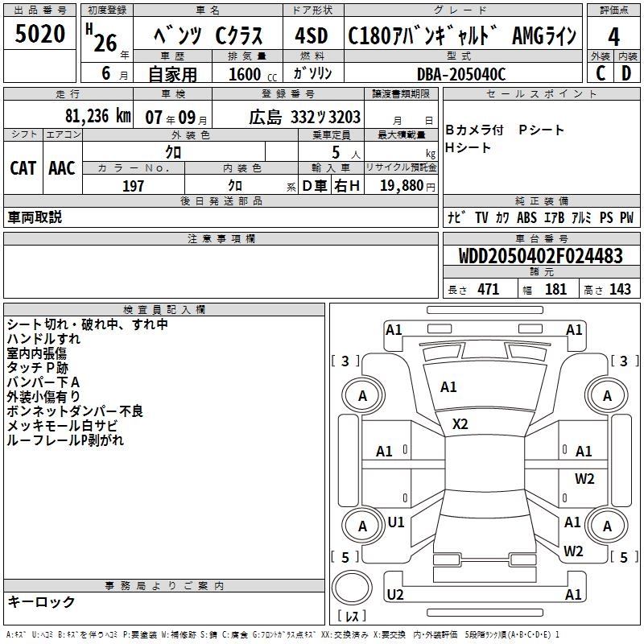Select note シート切れ・破れ中、すれ中

pos(88,324)
